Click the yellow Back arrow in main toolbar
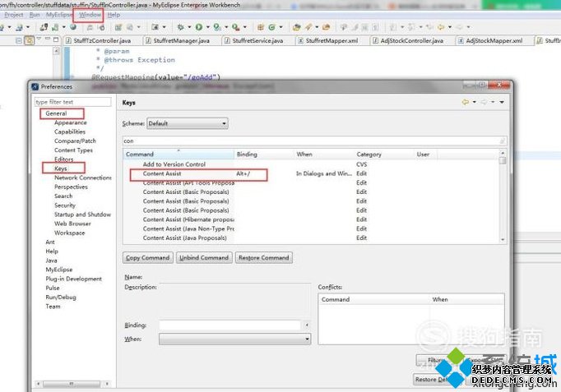The image size is (561, 392). coord(441,27)
